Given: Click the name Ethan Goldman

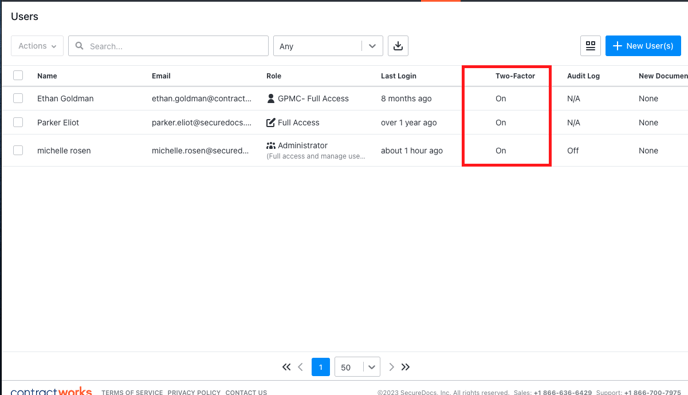Looking at the screenshot, I should point(65,98).
